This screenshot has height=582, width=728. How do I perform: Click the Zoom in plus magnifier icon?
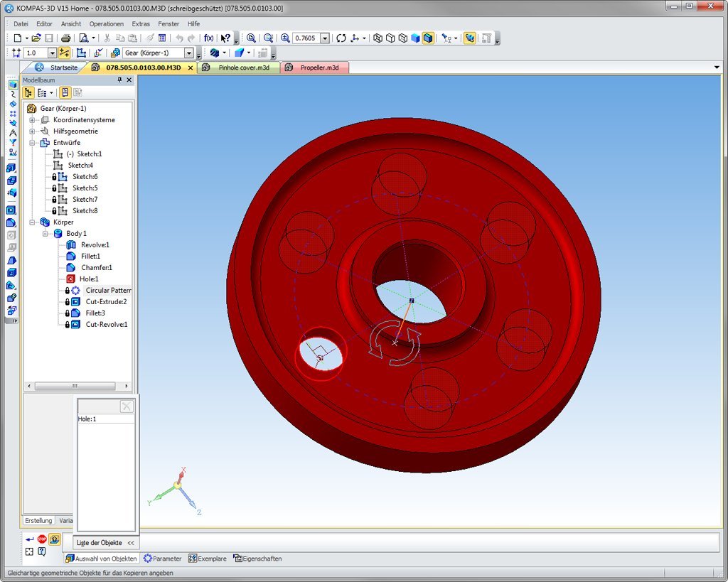(285, 38)
